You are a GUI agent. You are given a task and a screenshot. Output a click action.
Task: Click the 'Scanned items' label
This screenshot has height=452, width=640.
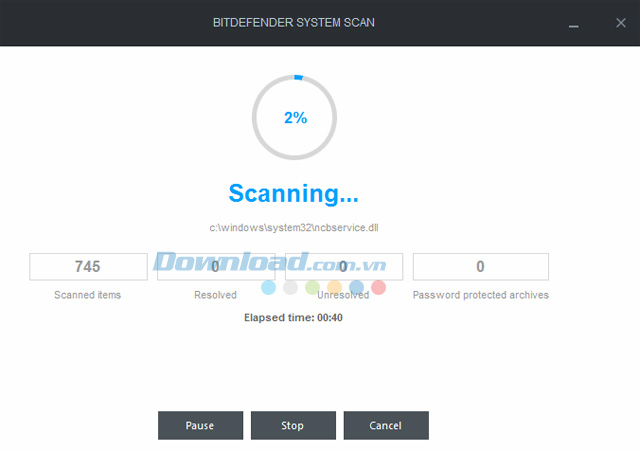point(87,295)
